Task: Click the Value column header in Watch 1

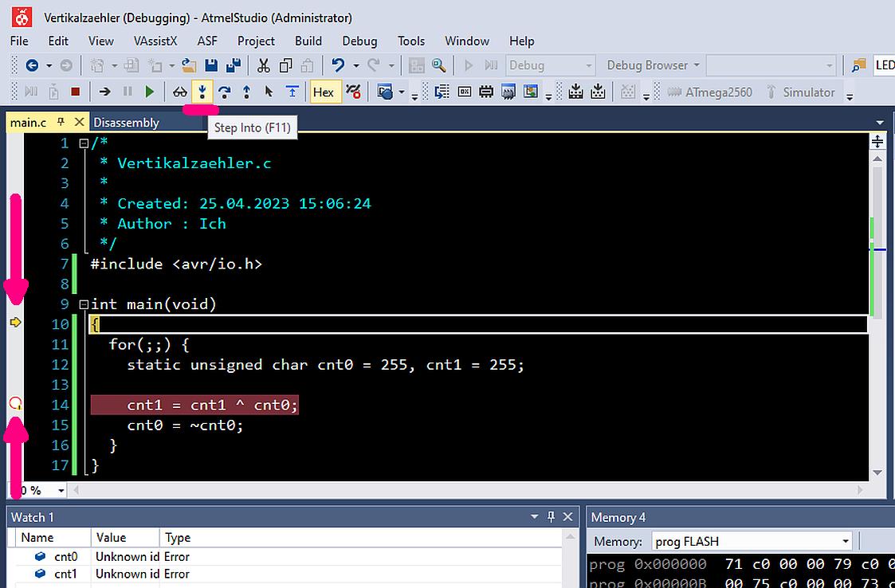Action: 125,538
